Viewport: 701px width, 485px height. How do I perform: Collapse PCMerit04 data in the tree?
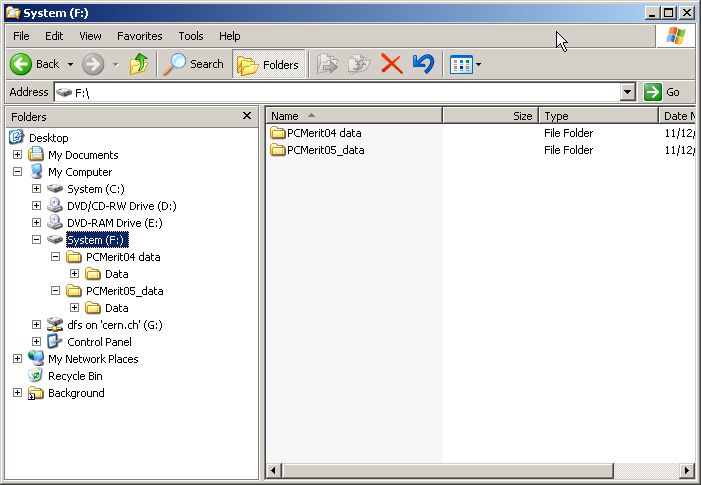point(55,257)
